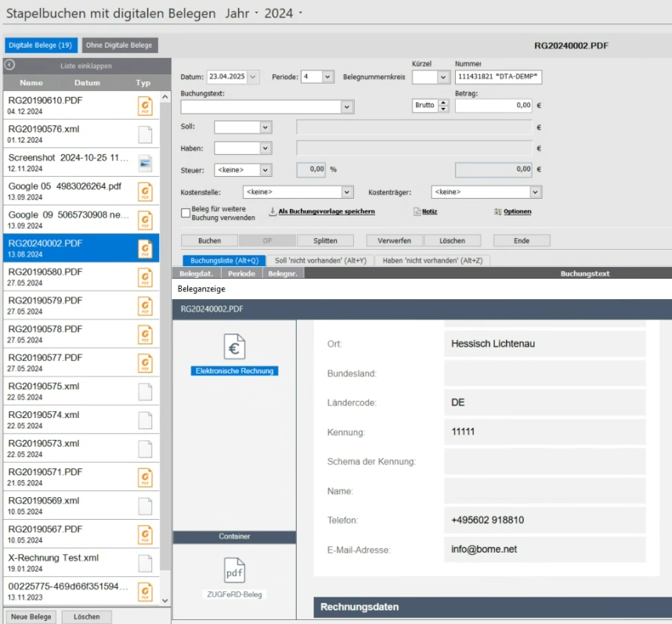Viewport: 672px width, 624px height.
Task: Open the year 2024 dropdown arrow
Action: click(301, 13)
